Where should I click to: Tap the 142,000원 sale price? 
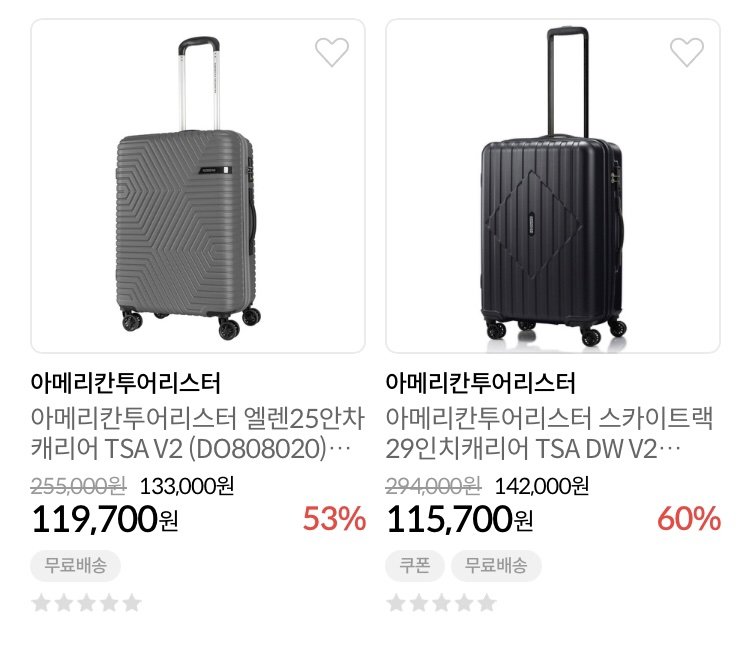click(x=541, y=486)
